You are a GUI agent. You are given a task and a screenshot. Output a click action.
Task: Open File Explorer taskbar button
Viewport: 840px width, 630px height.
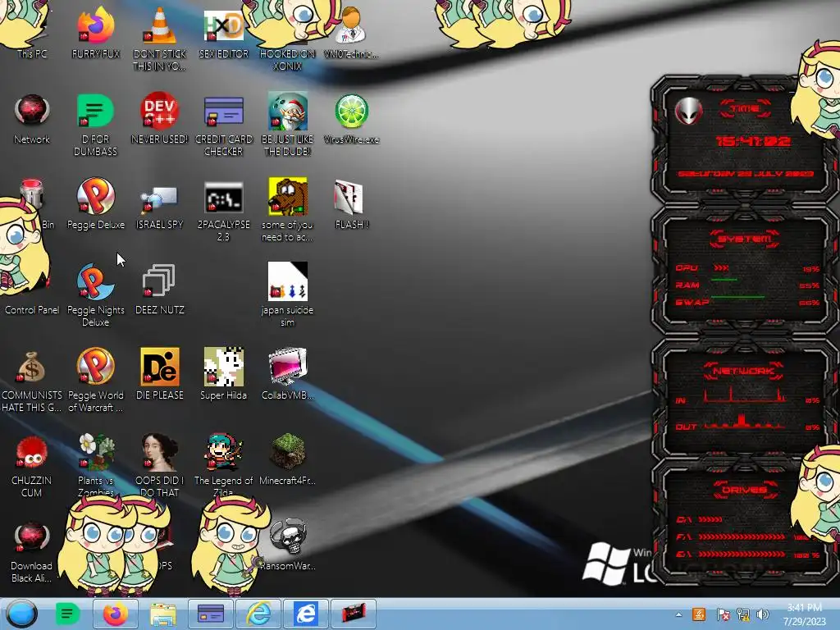tap(163, 614)
